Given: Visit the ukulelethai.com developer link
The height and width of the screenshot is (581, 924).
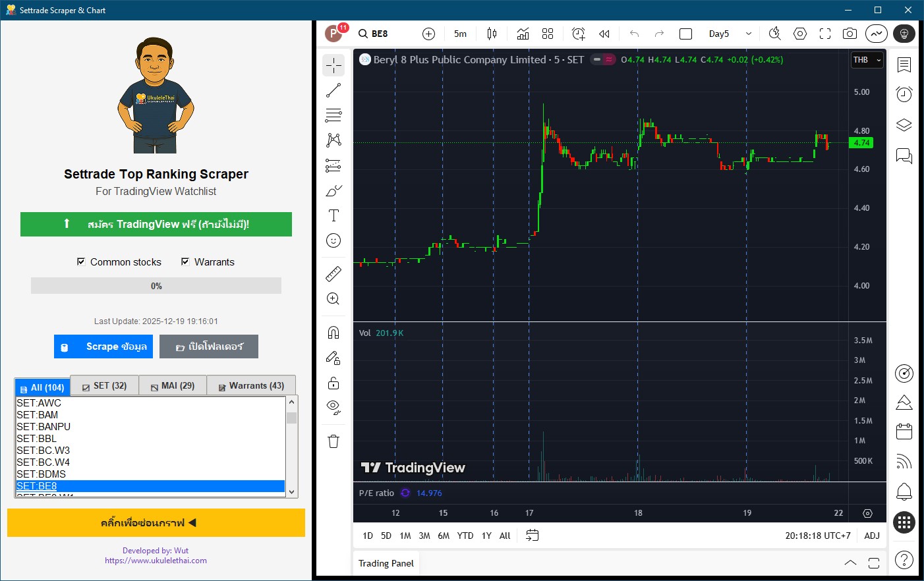Looking at the screenshot, I should pyautogui.click(x=156, y=559).
